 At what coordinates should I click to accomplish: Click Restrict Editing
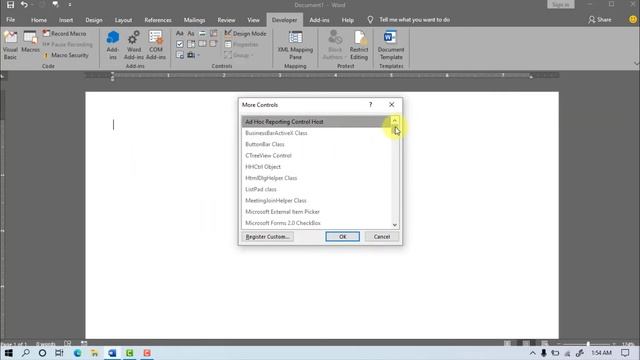(x=359, y=45)
